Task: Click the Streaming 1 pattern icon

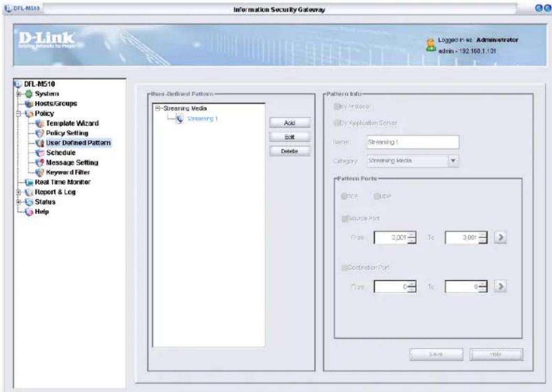Action: [180, 119]
